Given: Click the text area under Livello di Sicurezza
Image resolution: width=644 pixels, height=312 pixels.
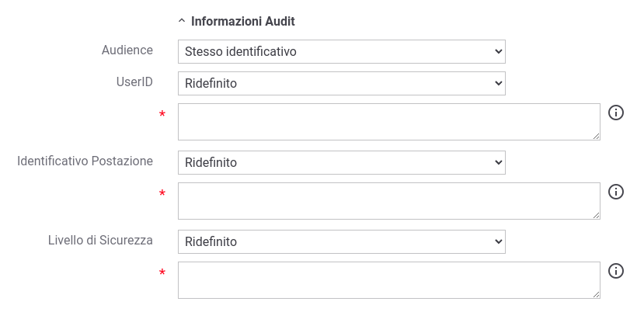Looking at the screenshot, I should 389,280.
